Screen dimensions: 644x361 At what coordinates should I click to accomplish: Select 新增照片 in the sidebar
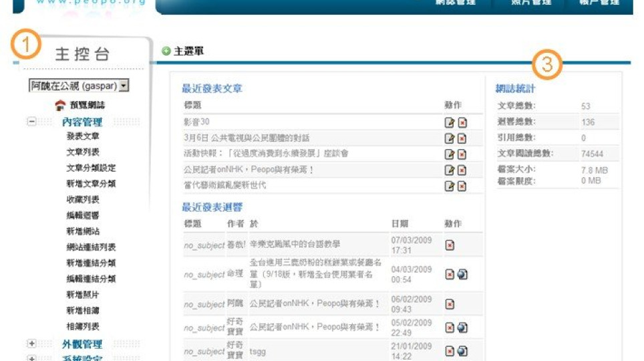tap(83, 295)
